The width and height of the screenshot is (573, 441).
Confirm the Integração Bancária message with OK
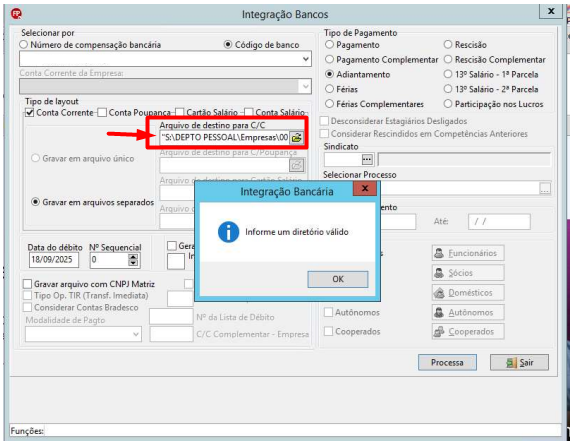pos(338,279)
